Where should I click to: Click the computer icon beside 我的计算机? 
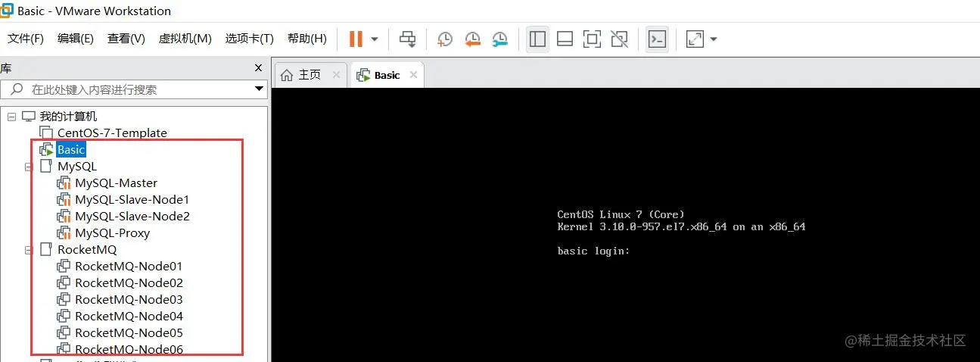(29, 117)
